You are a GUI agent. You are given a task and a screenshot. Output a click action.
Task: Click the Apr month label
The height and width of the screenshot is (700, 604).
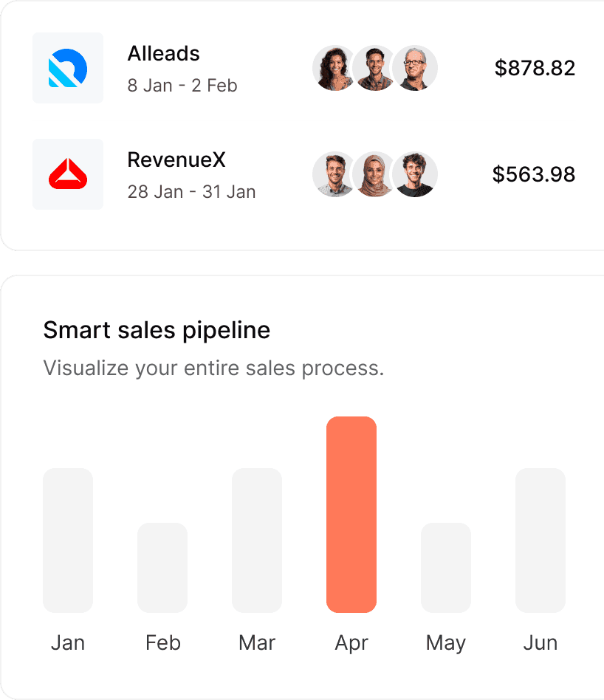click(x=351, y=643)
